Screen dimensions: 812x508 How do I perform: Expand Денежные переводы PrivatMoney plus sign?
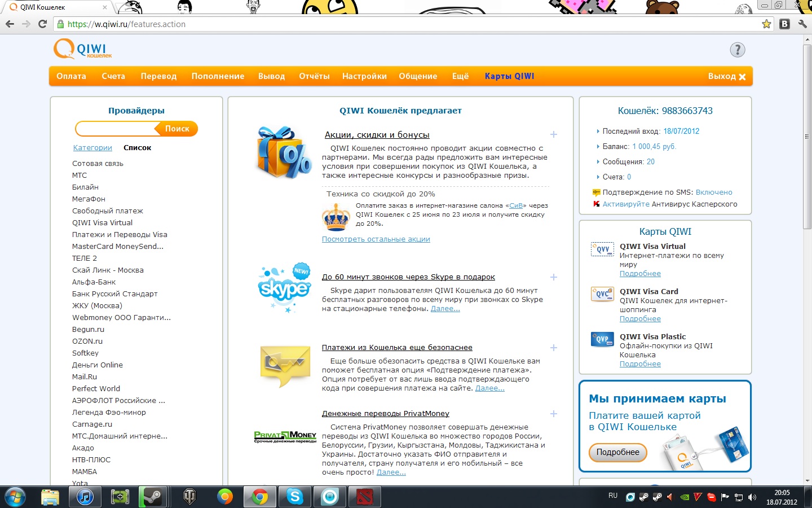coord(554,414)
